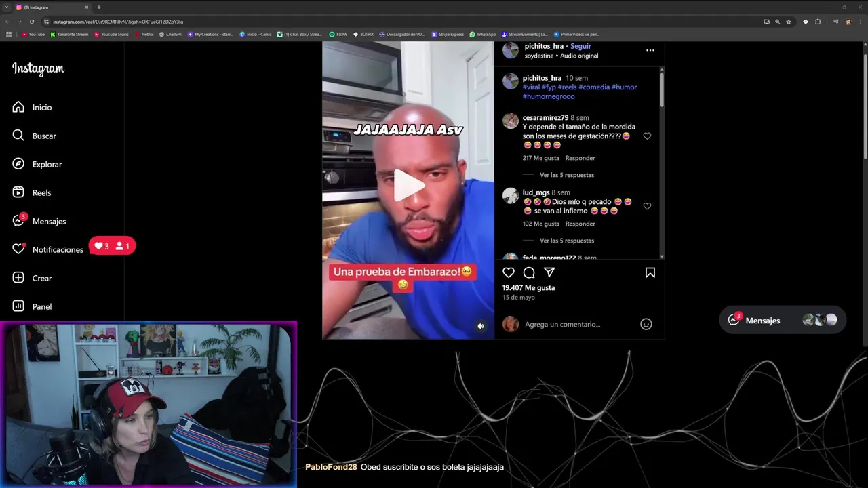Viewport: 868px width, 488px height.
Task: Bookmark this page with star icon
Action: tap(789, 22)
